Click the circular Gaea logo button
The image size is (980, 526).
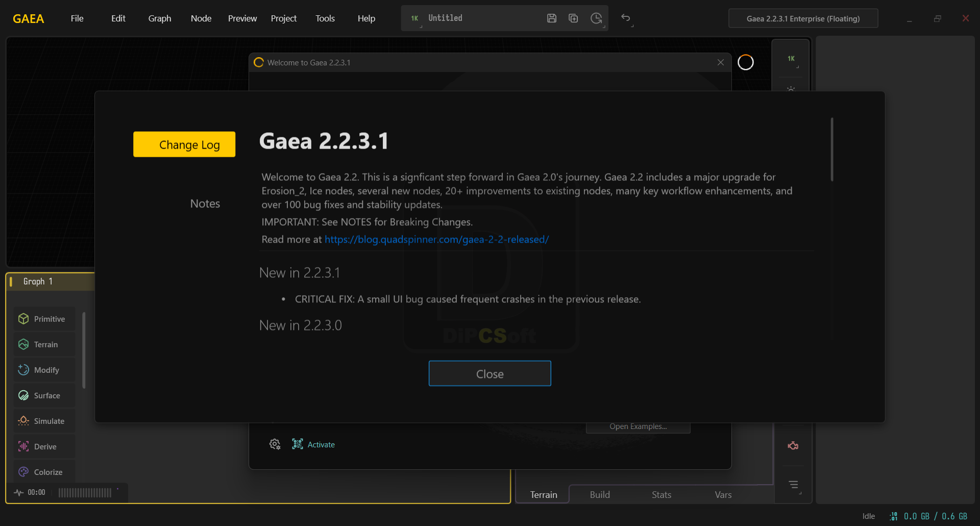click(746, 62)
